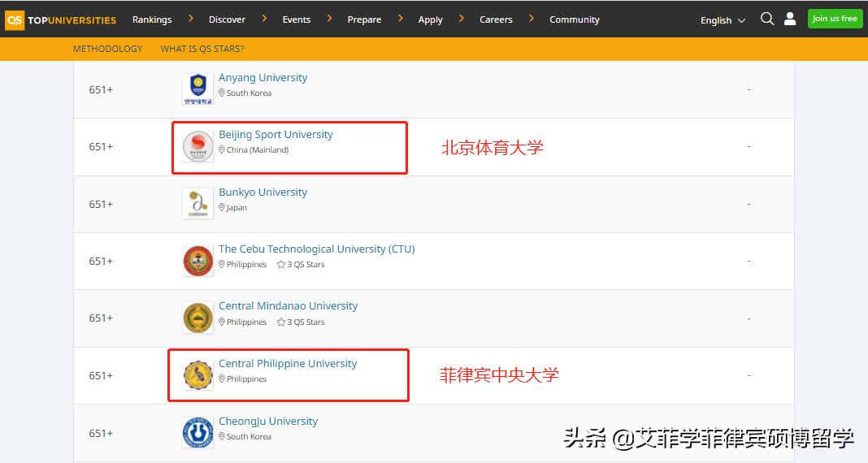Click the Join us free button
This screenshot has width=868, height=463.
coord(835,19)
